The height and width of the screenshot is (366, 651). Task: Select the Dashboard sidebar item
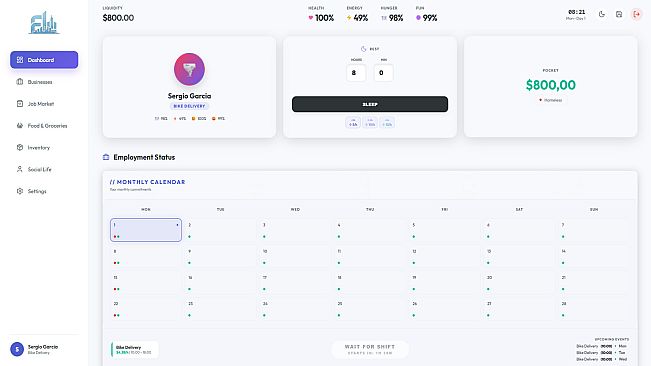44,60
